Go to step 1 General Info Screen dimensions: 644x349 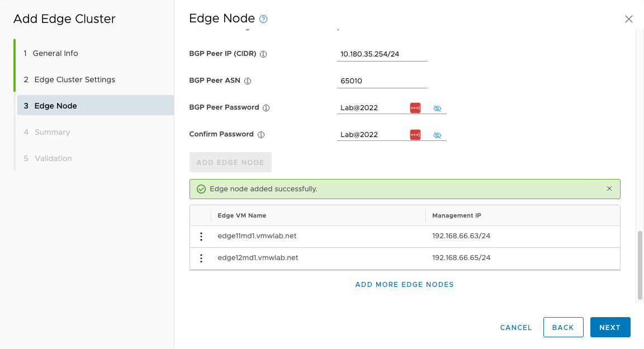click(x=94, y=53)
